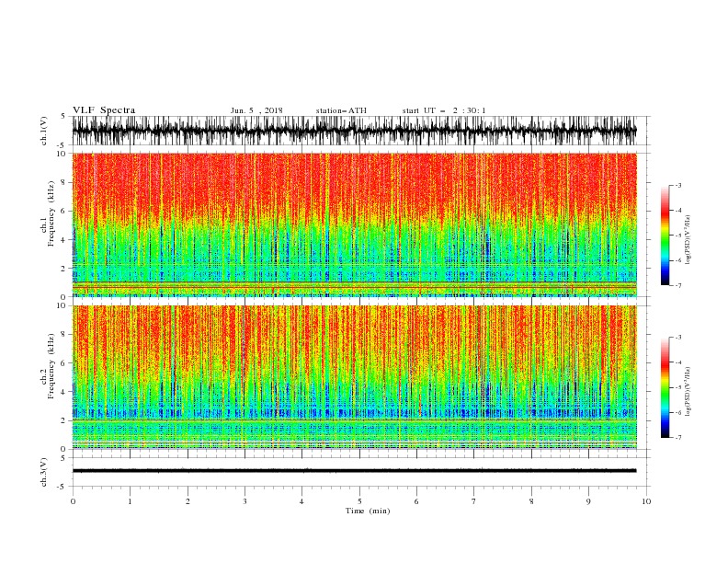Click the ch.1 PSD color scale bar
This screenshot has width=728, height=563.
(665, 235)
